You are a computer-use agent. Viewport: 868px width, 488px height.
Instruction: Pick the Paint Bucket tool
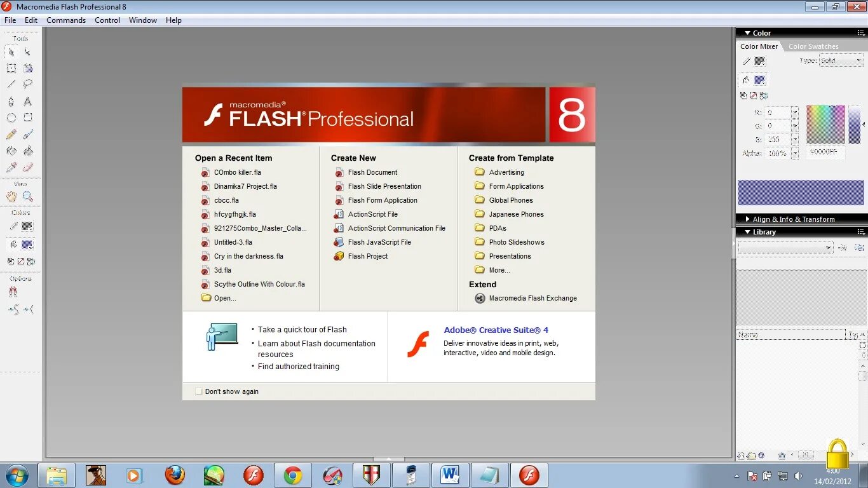pyautogui.click(x=28, y=151)
